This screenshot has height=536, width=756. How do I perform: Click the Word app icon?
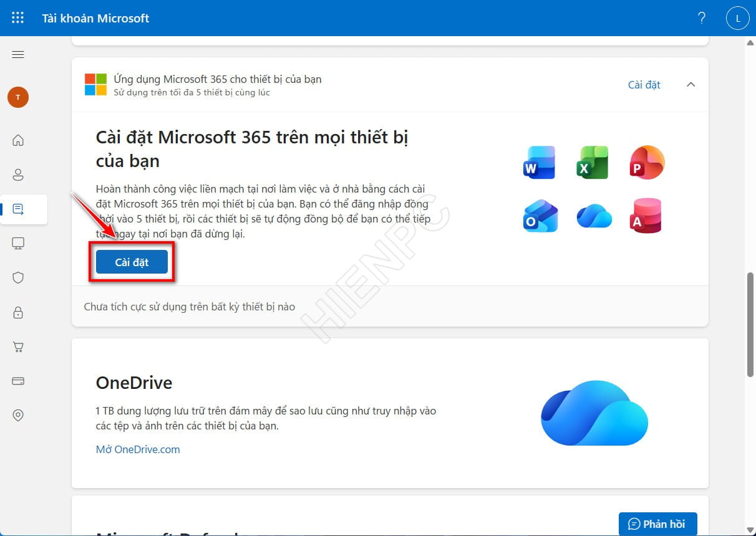tap(539, 163)
